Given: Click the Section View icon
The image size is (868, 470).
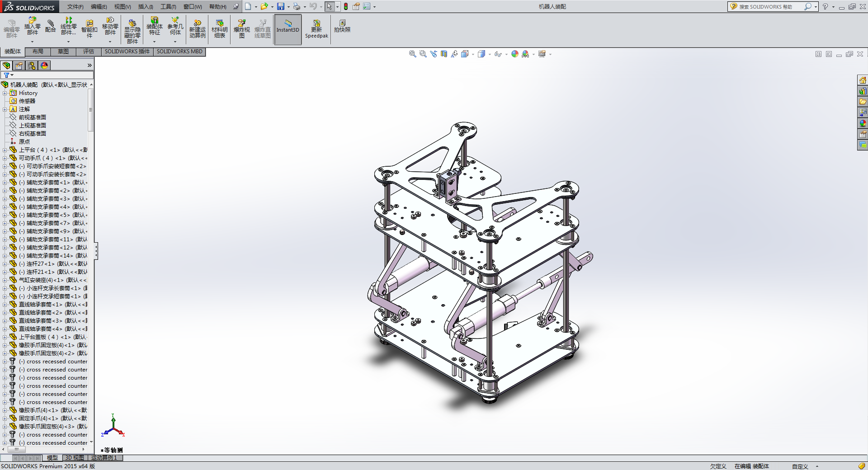Looking at the screenshot, I should [x=444, y=54].
